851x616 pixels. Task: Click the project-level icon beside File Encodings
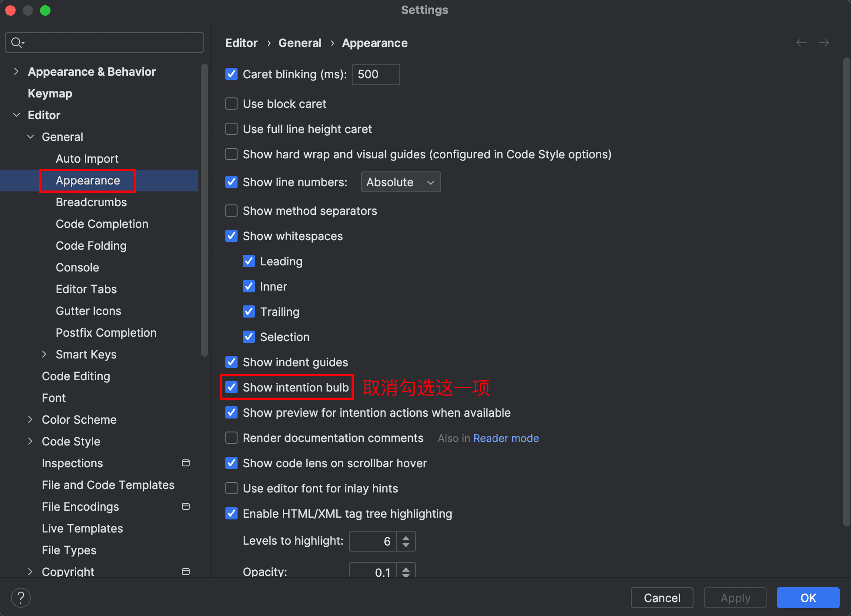(186, 506)
